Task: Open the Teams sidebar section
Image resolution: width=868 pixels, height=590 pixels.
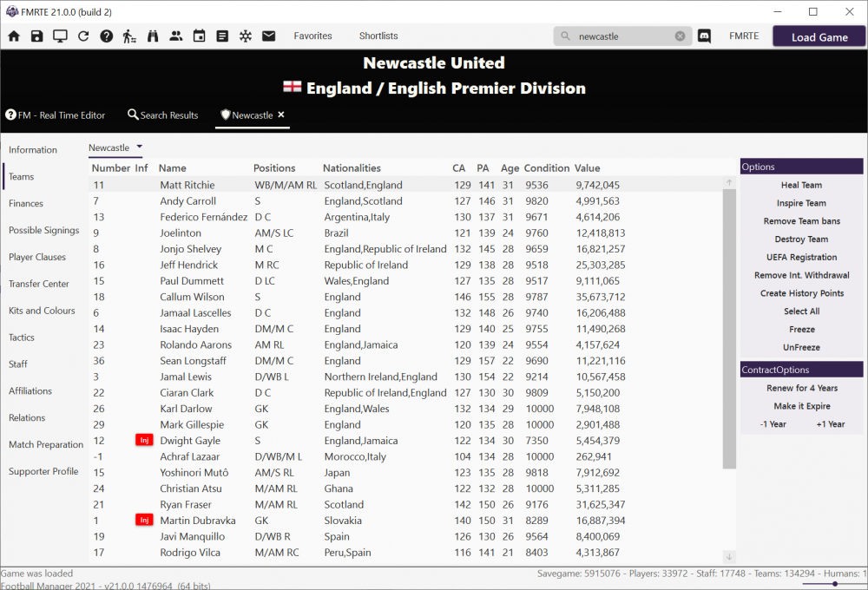Action: [21, 176]
